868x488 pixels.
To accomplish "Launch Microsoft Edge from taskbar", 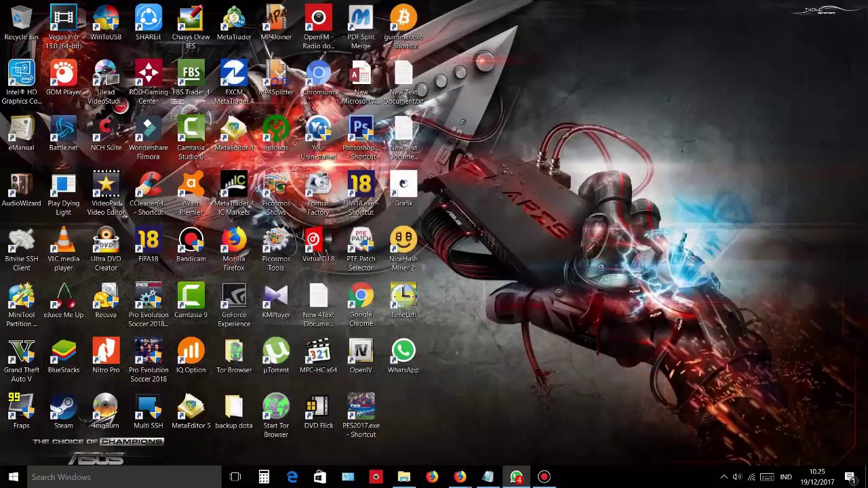I will tap(292, 476).
